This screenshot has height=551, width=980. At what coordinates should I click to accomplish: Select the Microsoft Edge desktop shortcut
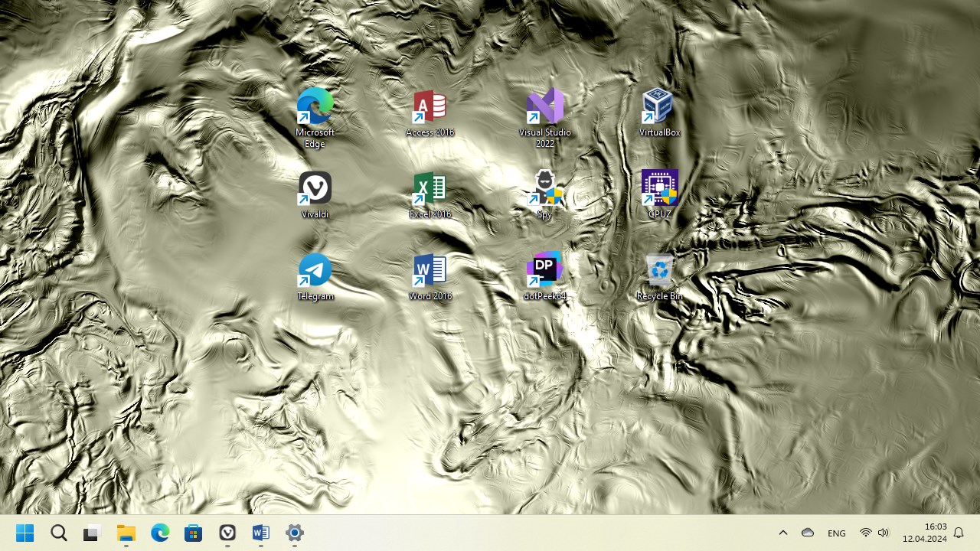315,116
